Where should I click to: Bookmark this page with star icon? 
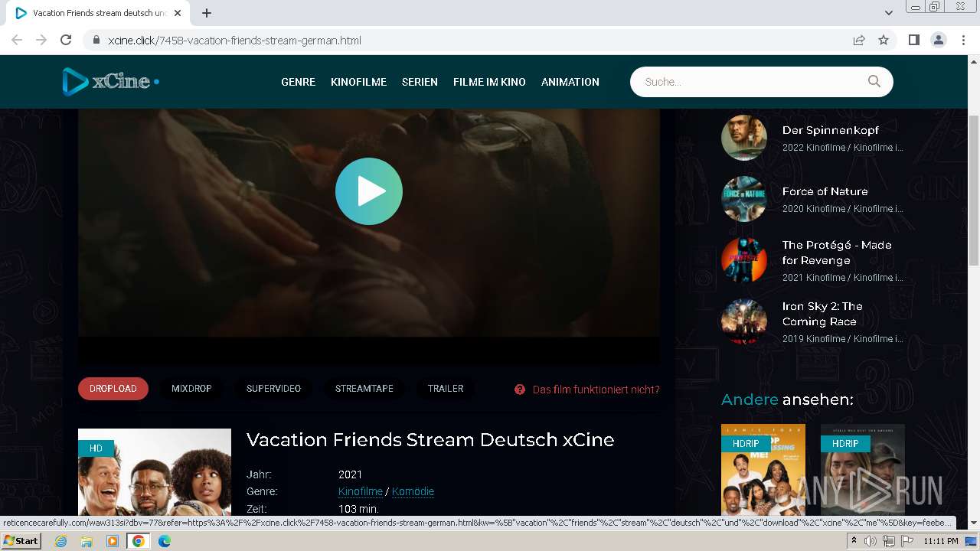[x=884, y=40]
